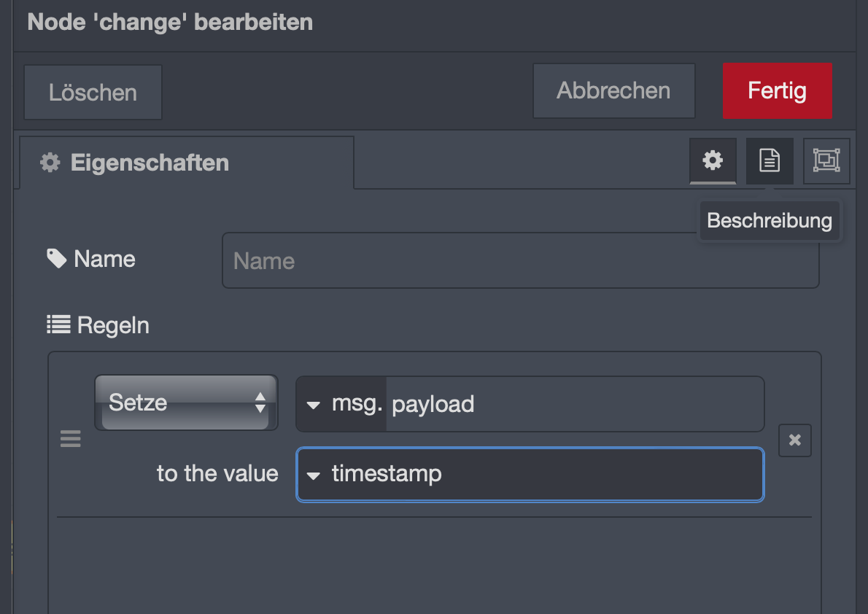
Task: Edit the payload property field
Action: pos(575,404)
